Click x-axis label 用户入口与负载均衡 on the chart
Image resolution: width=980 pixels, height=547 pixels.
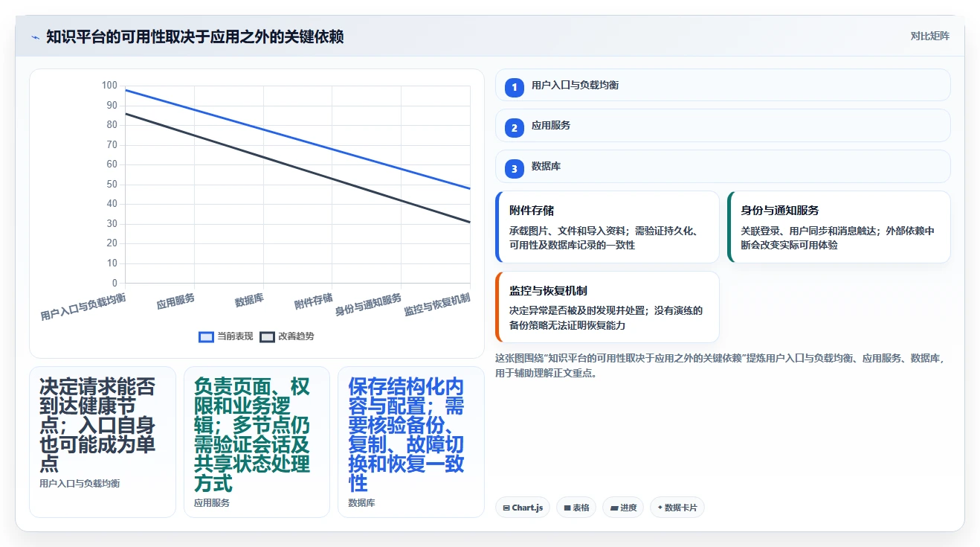83,307
